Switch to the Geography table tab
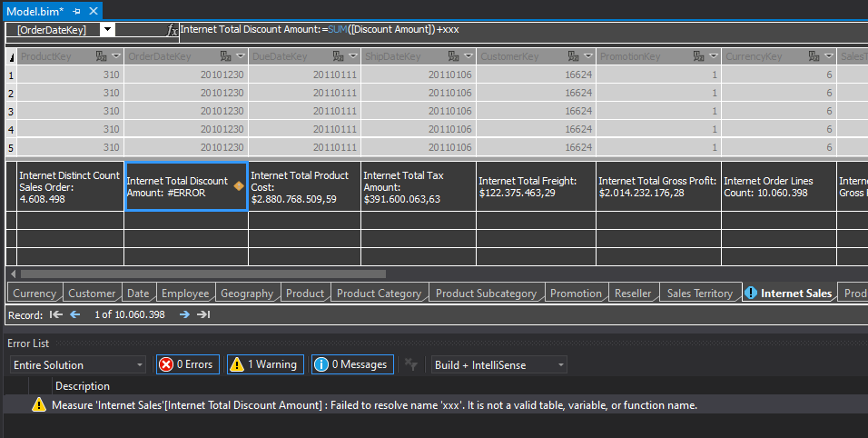The height and width of the screenshot is (438, 868). pyautogui.click(x=247, y=294)
